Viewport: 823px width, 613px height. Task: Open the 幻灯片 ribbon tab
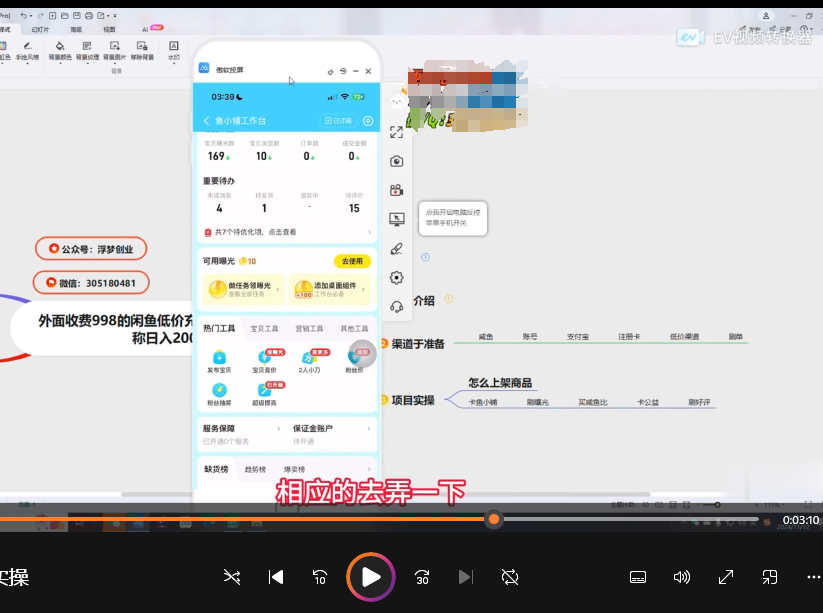(x=40, y=29)
